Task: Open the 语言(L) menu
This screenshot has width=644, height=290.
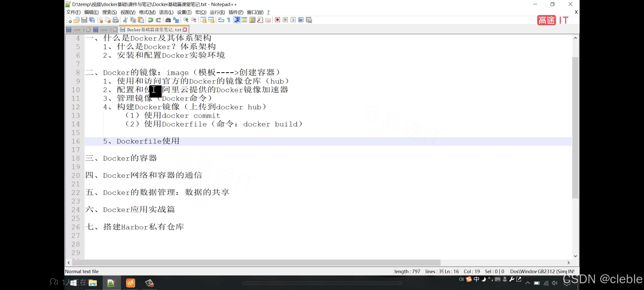Action: coord(166,12)
